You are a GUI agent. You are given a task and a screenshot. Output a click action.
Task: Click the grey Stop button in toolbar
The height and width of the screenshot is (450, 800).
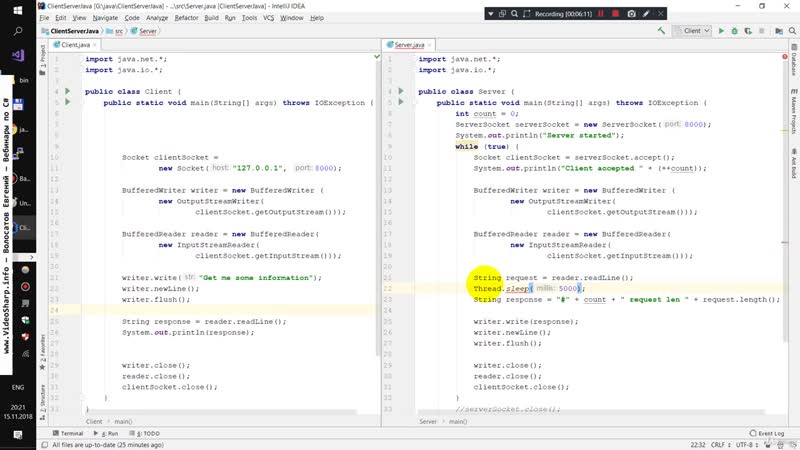tap(762, 31)
